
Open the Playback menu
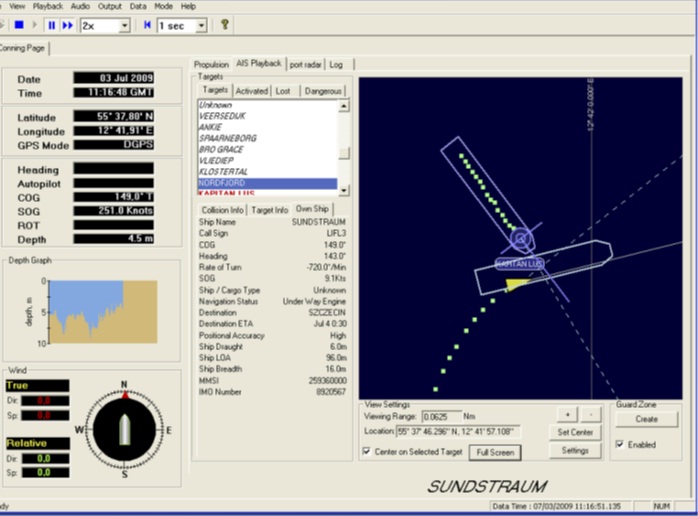pyautogui.click(x=47, y=6)
